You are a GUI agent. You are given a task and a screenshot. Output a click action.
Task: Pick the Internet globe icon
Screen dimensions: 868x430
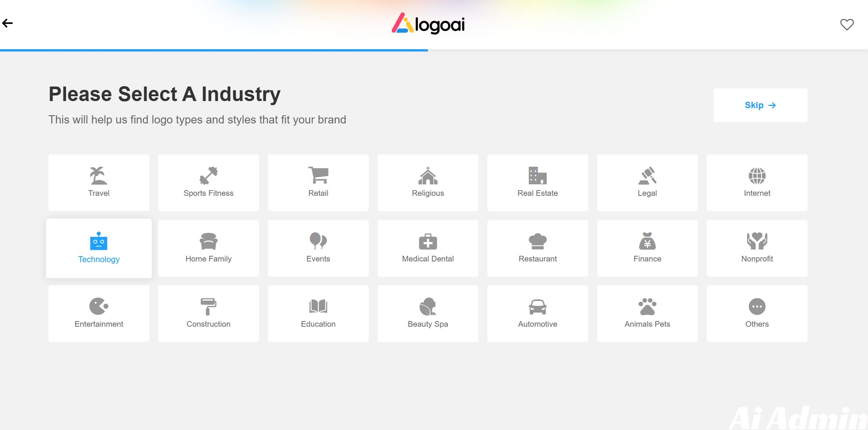pos(757,176)
